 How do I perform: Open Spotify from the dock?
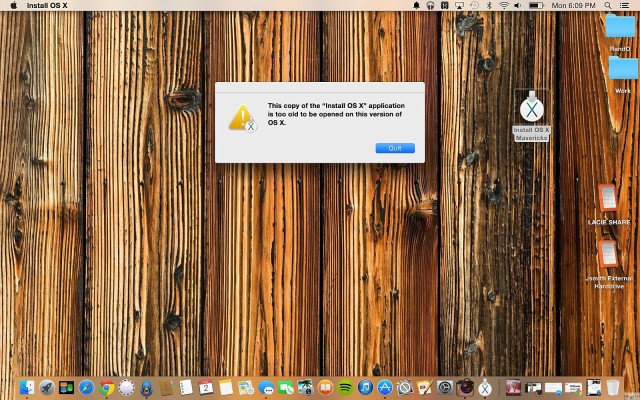[345, 387]
